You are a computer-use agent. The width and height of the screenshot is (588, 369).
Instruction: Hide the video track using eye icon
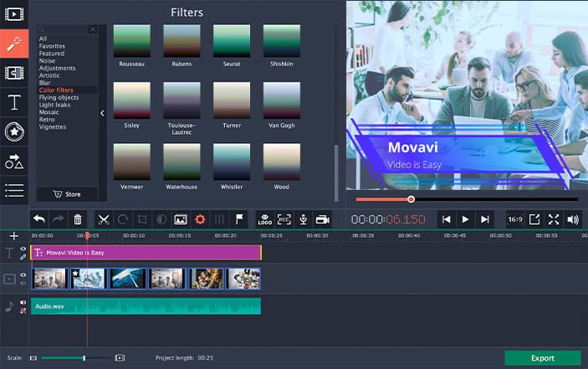click(x=23, y=274)
